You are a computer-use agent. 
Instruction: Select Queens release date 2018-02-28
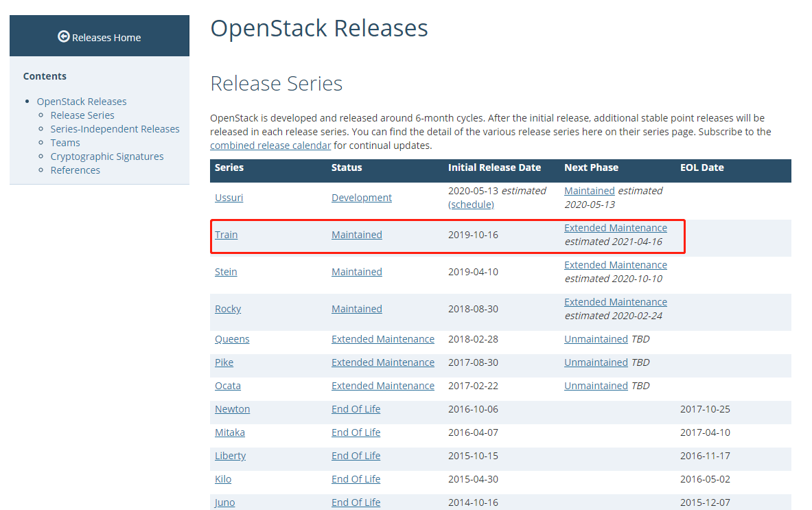click(x=474, y=339)
